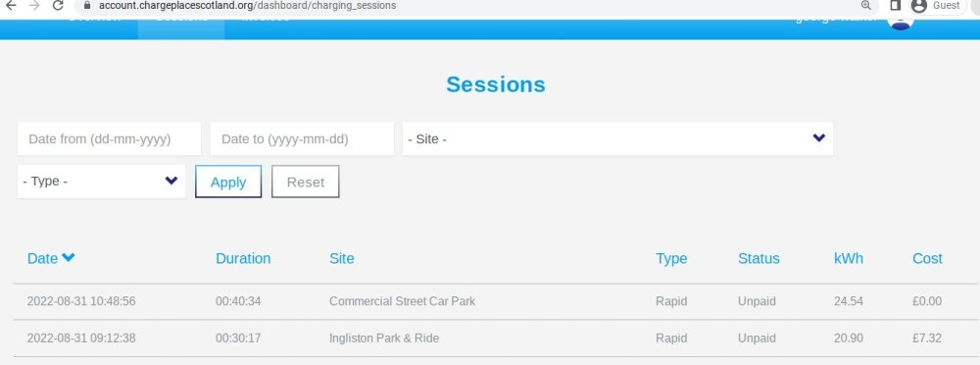Image resolution: width=980 pixels, height=365 pixels.
Task: Click Unpaid status in Commercial Street row
Action: click(x=757, y=301)
